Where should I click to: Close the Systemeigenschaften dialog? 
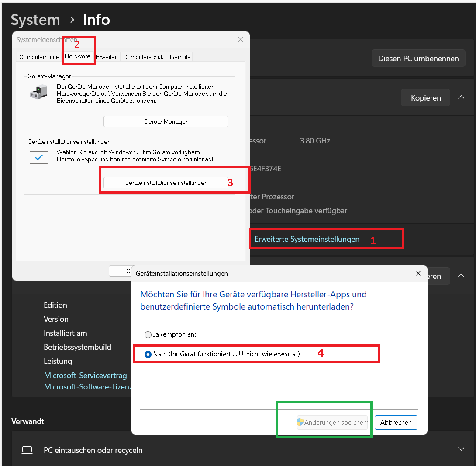241,39
